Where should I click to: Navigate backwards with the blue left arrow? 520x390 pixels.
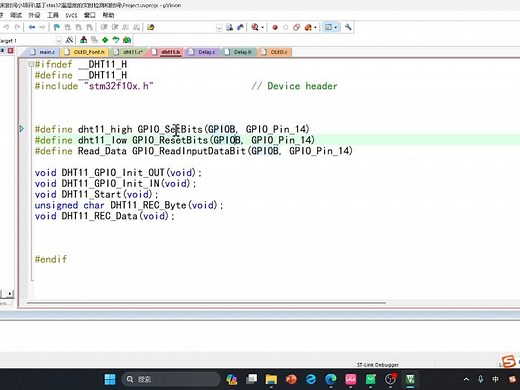tap(32, 27)
